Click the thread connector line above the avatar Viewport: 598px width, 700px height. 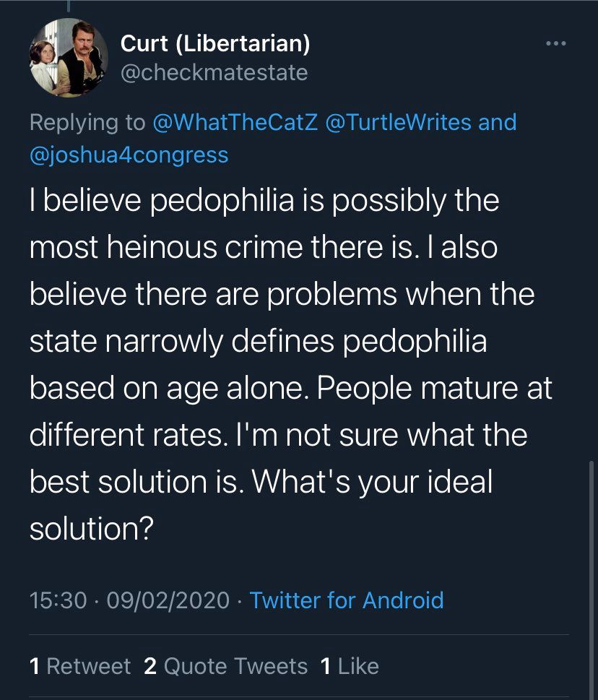67,7
